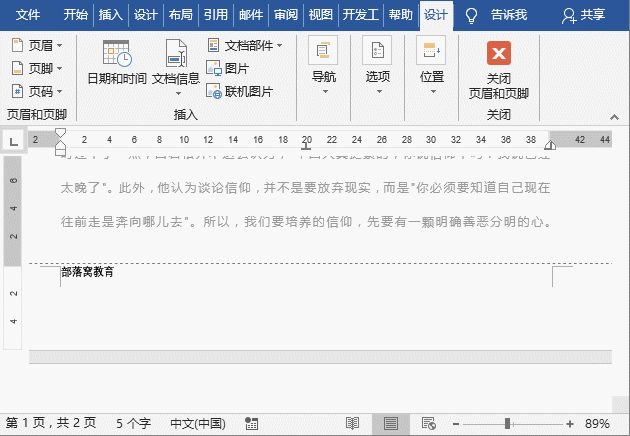Image resolution: width=630 pixels, height=436 pixels.
Task: Click the 告诉我 lightbulb search box
Action: (496, 15)
